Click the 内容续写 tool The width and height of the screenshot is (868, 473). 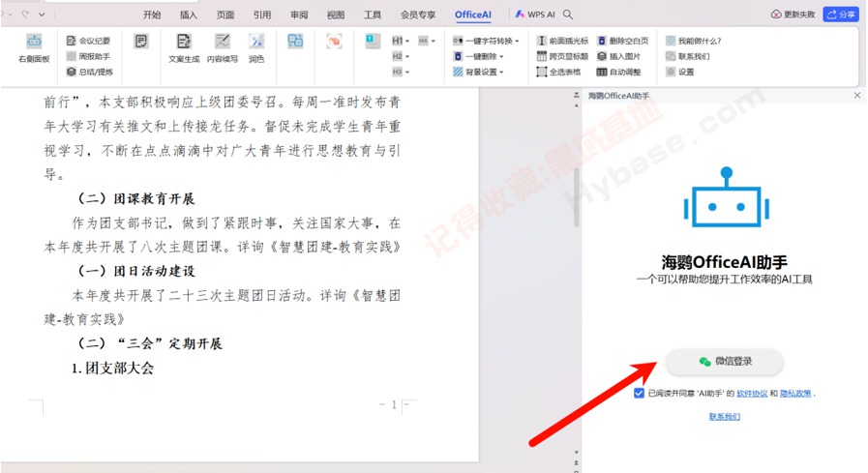pos(223,48)
